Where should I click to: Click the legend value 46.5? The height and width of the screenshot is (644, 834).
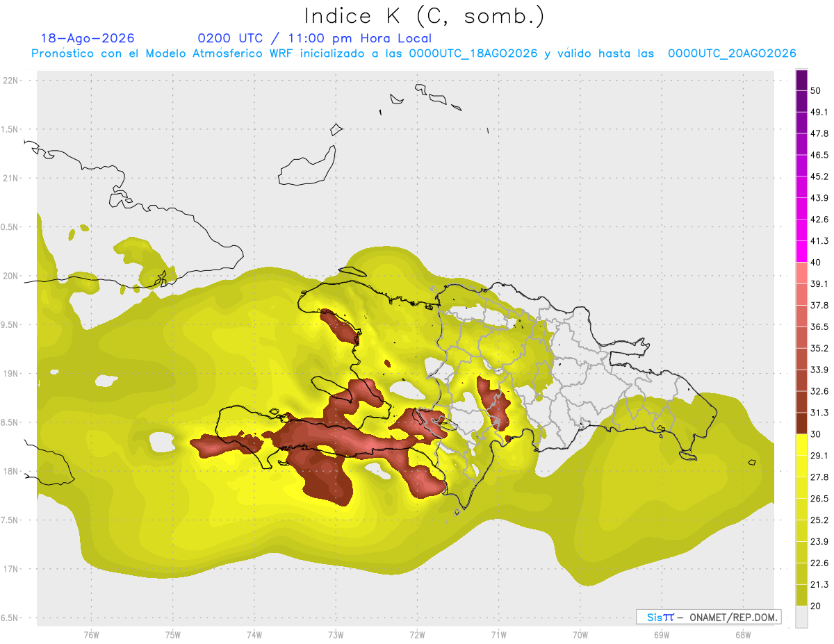[819, 155]
